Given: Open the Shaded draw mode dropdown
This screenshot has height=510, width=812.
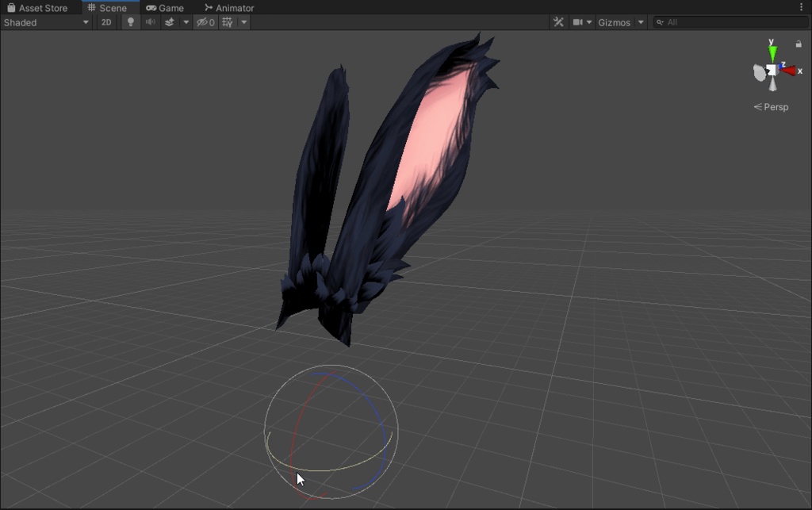Looking at the screenshot, I should tap(45, 22).
